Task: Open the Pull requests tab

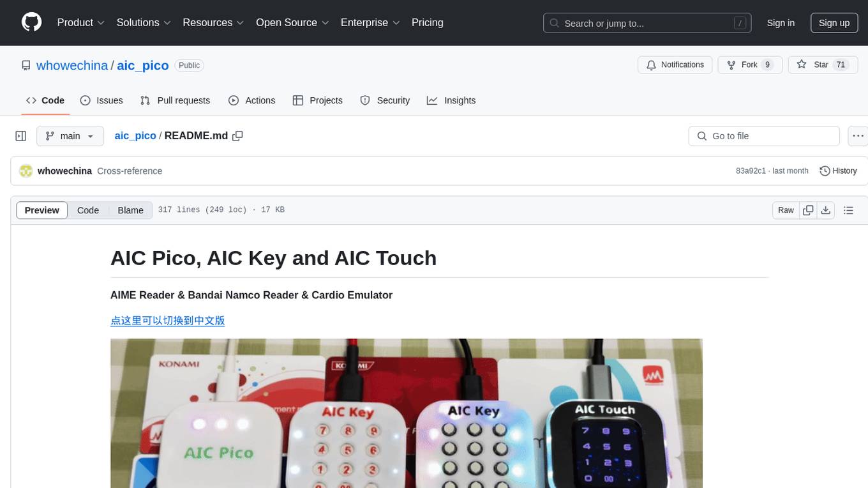Action: (175, 100)
